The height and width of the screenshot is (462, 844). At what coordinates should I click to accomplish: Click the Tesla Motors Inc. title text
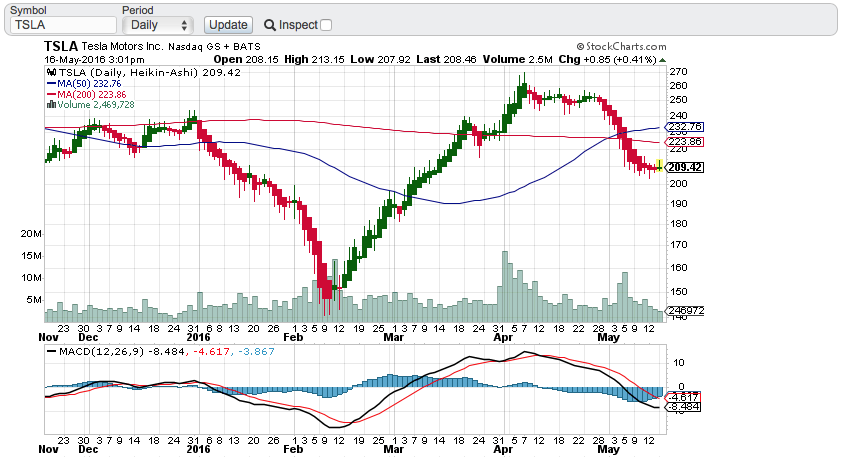coord(122,46)
